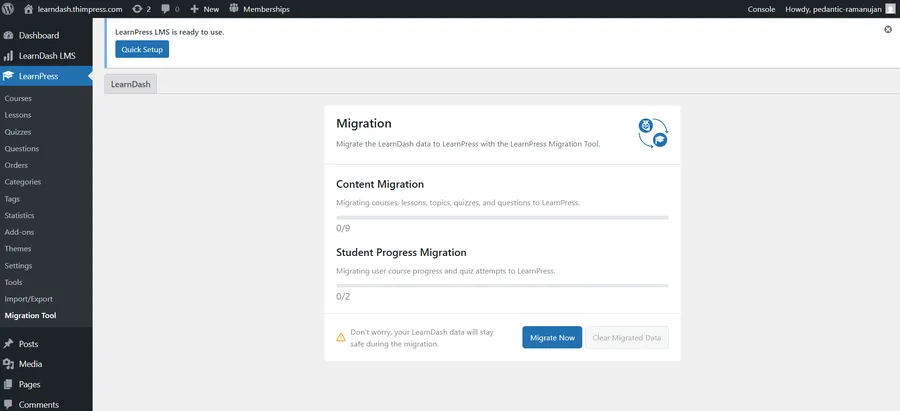Viewport: 900px width, 411px height.
Task: Click the Comments icon in sidebar
Action: (8, 405)
